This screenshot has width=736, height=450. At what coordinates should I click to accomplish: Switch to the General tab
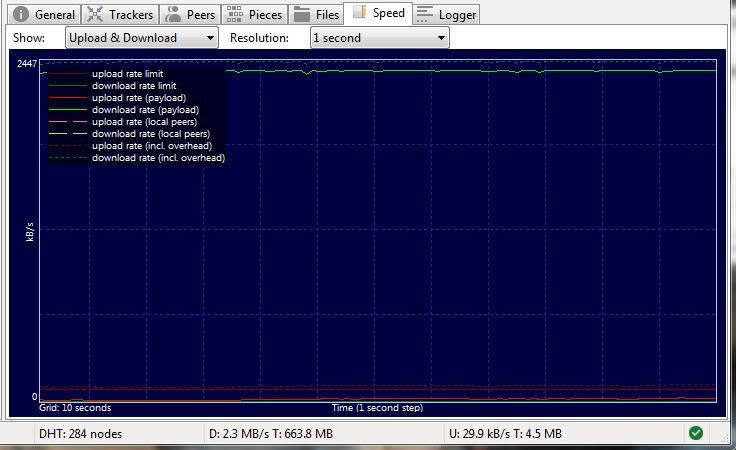(44, 15)
